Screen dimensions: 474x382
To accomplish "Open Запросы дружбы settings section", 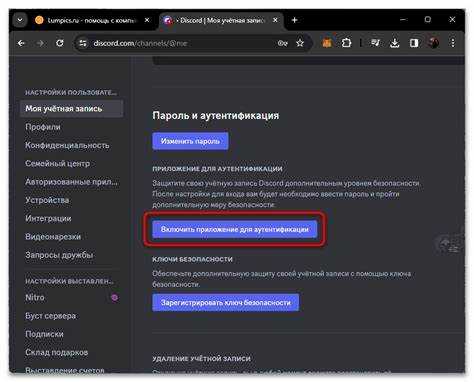I will coord(59,255).
